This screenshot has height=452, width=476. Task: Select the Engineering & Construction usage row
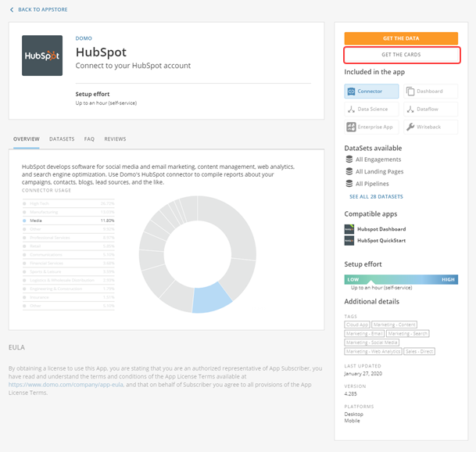tap(68, 289)
